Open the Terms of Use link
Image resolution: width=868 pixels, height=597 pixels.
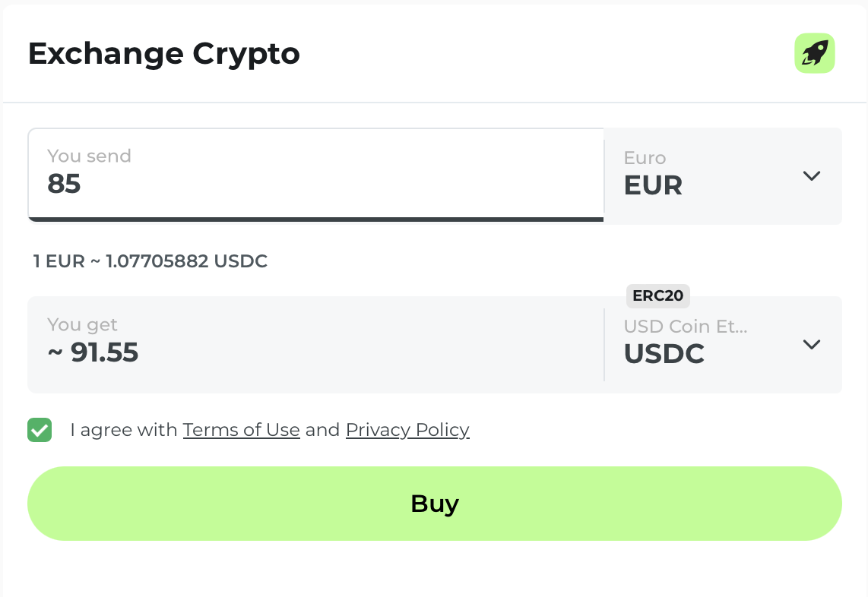point(241,430)
